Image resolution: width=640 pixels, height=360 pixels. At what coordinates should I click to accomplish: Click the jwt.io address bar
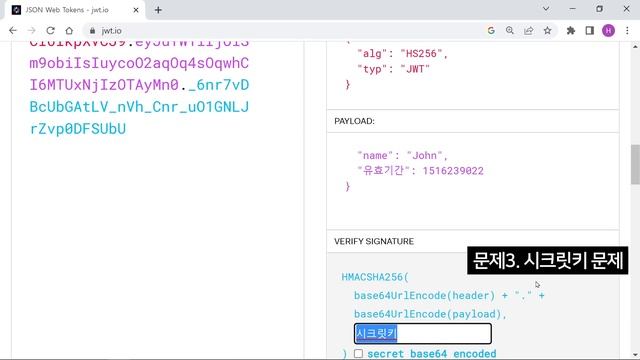[282, 31]
